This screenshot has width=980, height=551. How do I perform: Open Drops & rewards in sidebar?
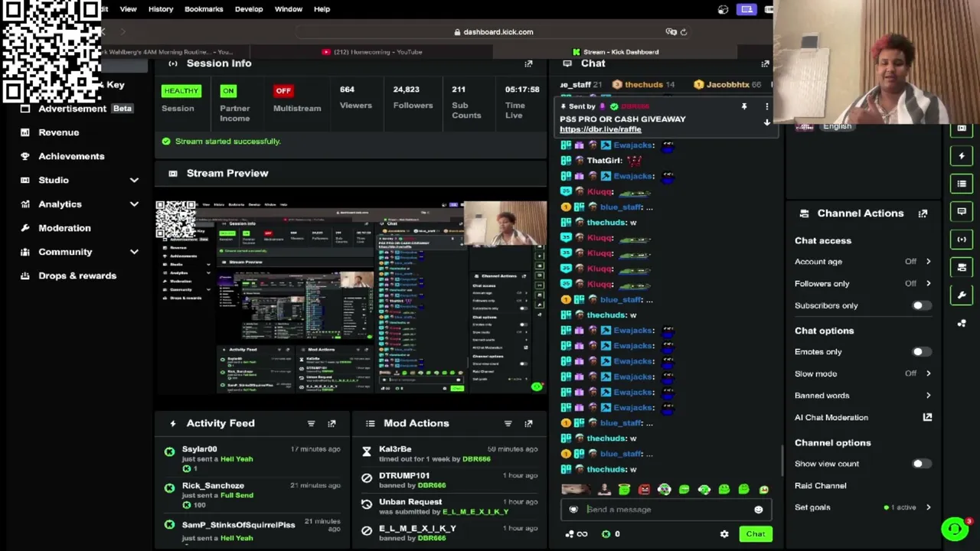click(x=77, y=275)
